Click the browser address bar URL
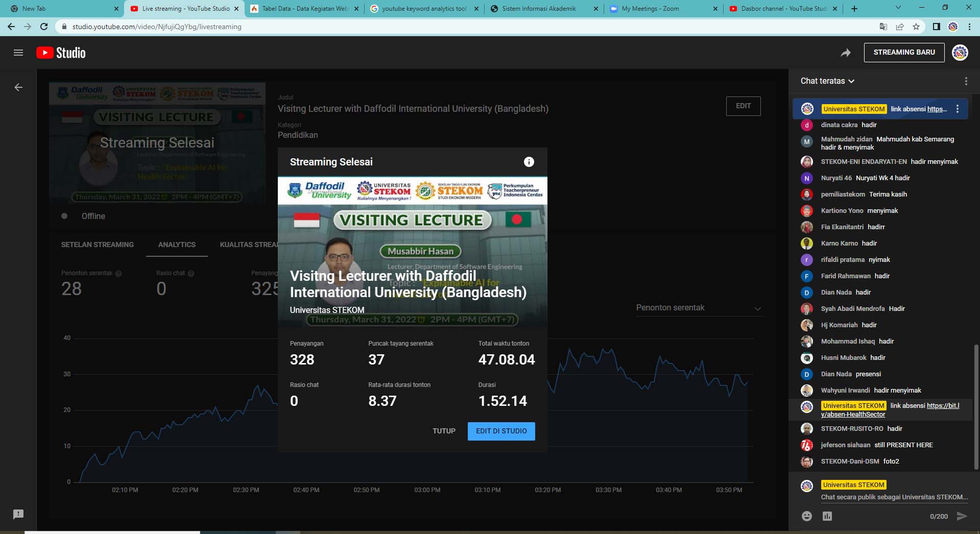This screenshot has width=980, height=534. (157, 27)
